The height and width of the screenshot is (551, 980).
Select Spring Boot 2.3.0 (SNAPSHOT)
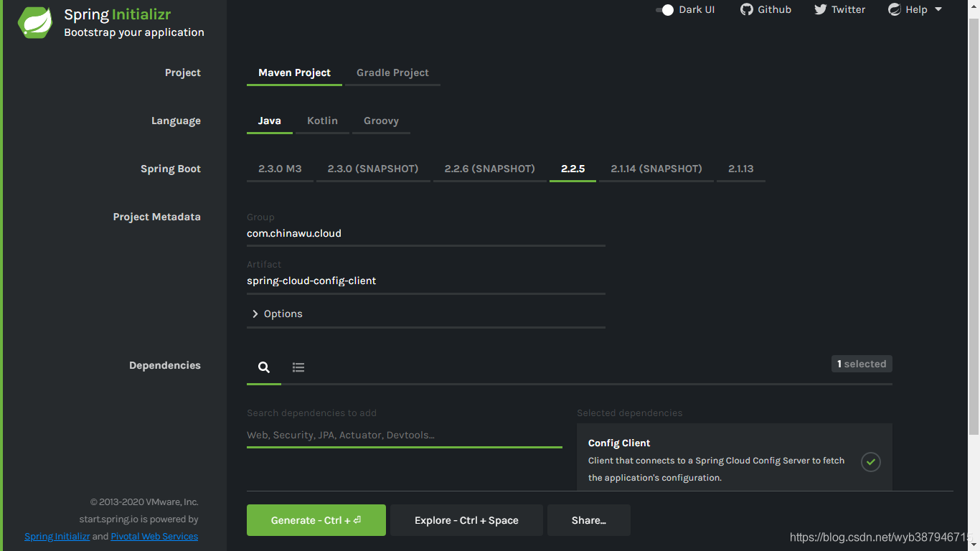pyautogui.click(x=373, y=169)
